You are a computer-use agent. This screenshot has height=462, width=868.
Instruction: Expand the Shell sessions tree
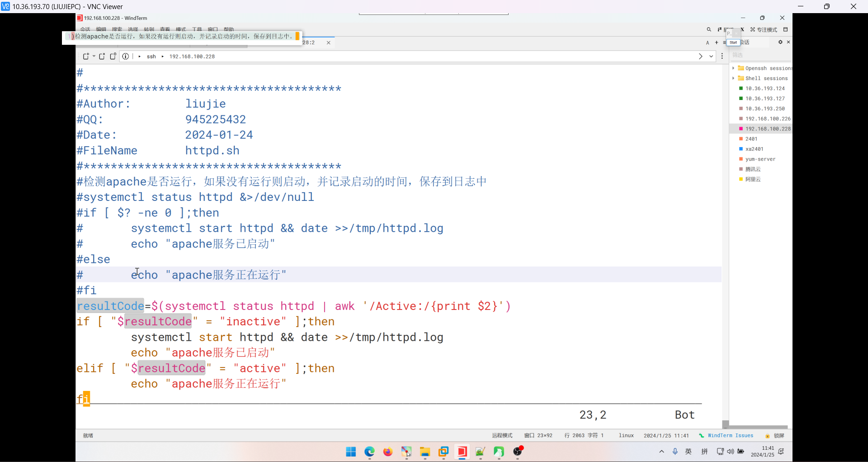coord(733,78)
